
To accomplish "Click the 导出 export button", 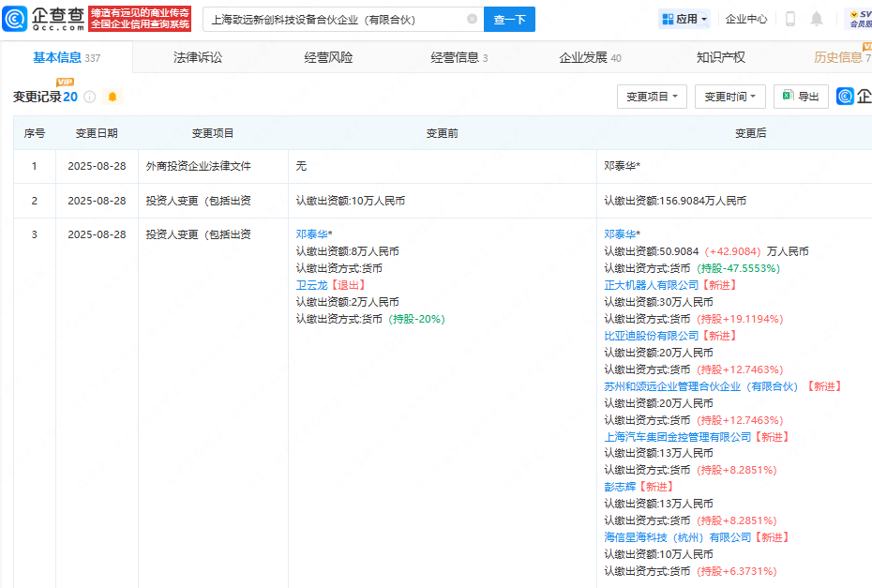I will coord(801,97).
